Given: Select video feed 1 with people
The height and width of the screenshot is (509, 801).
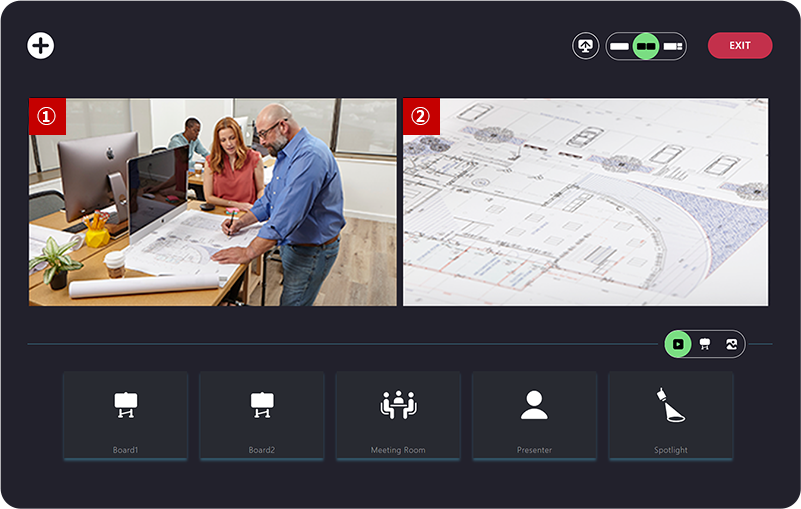Looking at the screenshot, I should (x=213, y=202).
